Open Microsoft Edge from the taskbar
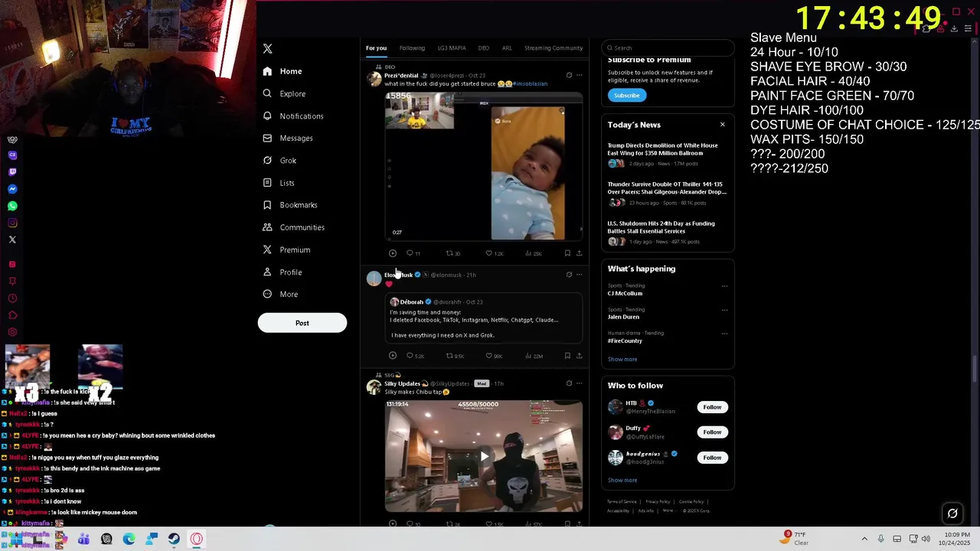The image size is (980, 551). tap(129, 539)
